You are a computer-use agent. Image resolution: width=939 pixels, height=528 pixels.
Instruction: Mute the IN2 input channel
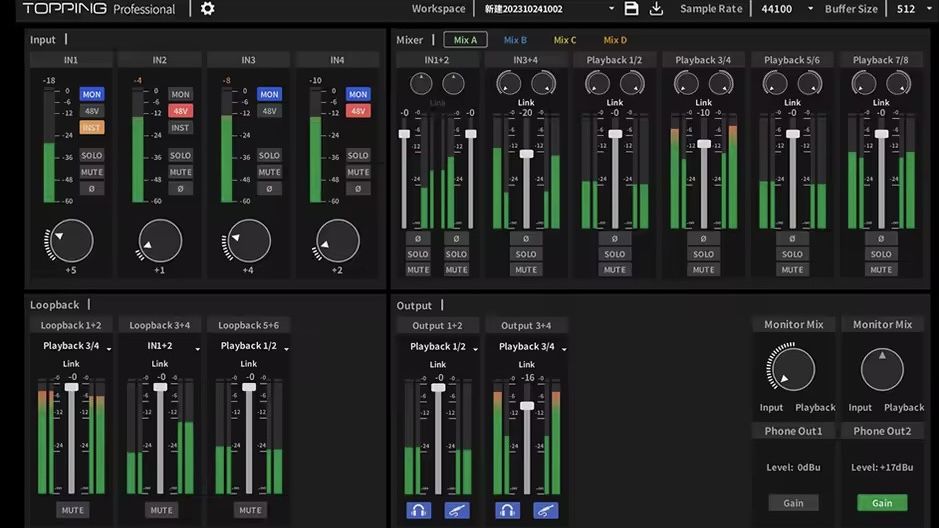pos(180,172)
